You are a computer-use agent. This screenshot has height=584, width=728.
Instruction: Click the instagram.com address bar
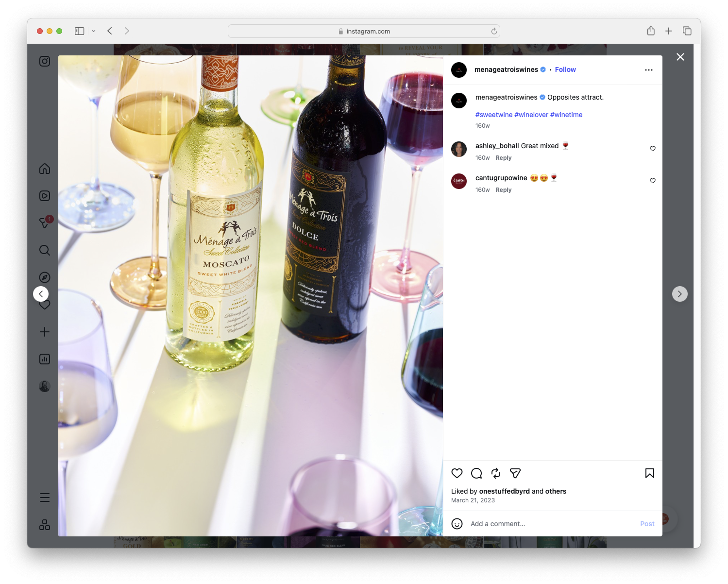tap(364, 31)
